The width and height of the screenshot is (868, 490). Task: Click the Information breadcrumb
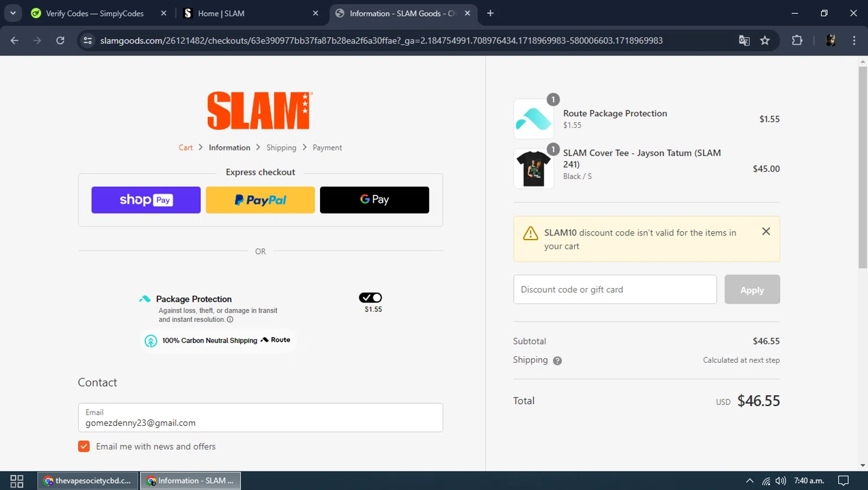click(x=229, y=148)
